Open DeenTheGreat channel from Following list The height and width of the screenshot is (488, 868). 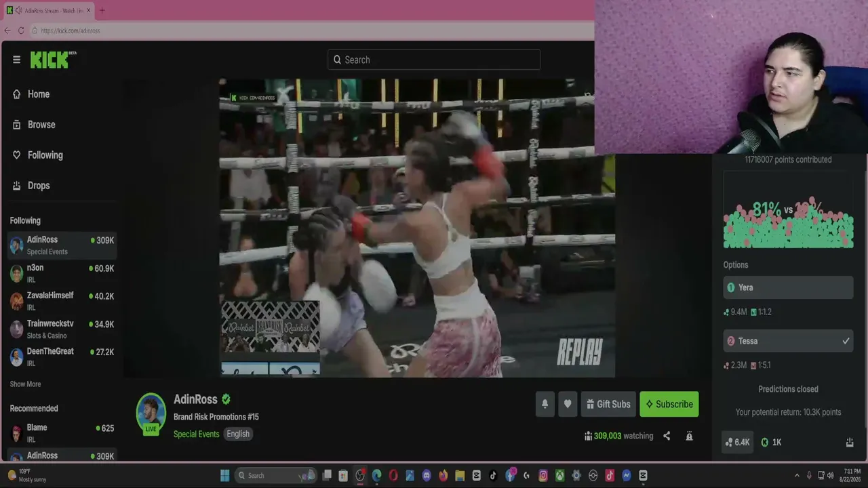pyautogui.click(x=62, y=357)
